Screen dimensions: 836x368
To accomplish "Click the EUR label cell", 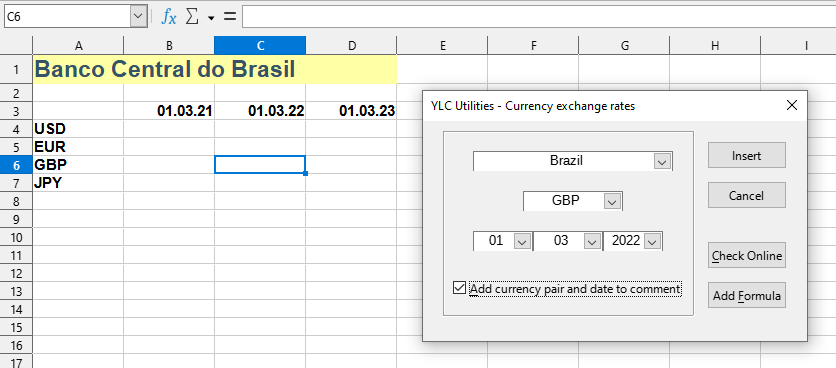I will tap(78, 147).
